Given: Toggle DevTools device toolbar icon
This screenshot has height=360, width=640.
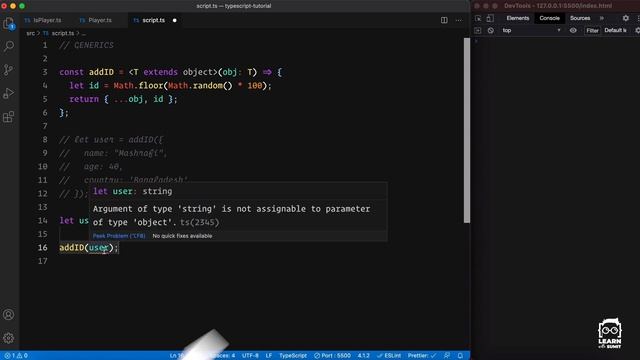Looking at the screenshot, I should [x=490, y=18].
